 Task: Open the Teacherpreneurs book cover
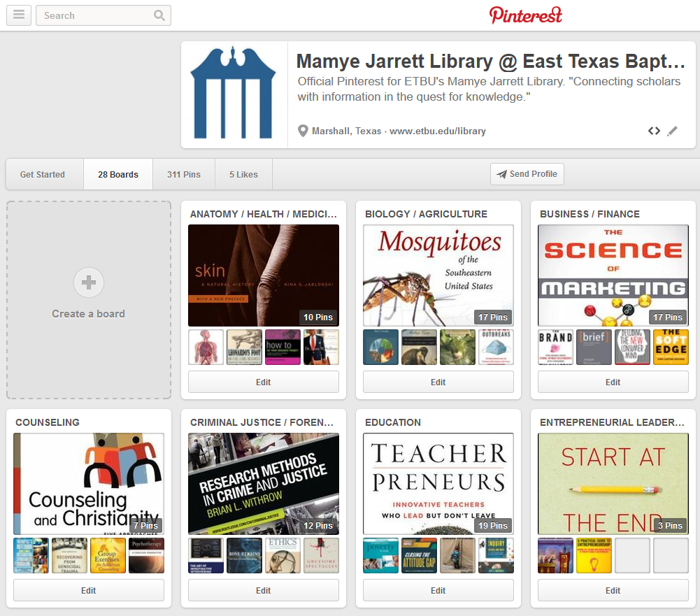click(x=438, y=484)
